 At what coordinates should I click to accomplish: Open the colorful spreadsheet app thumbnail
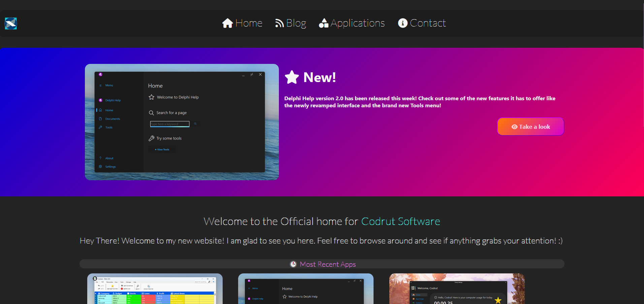(155, 289)
